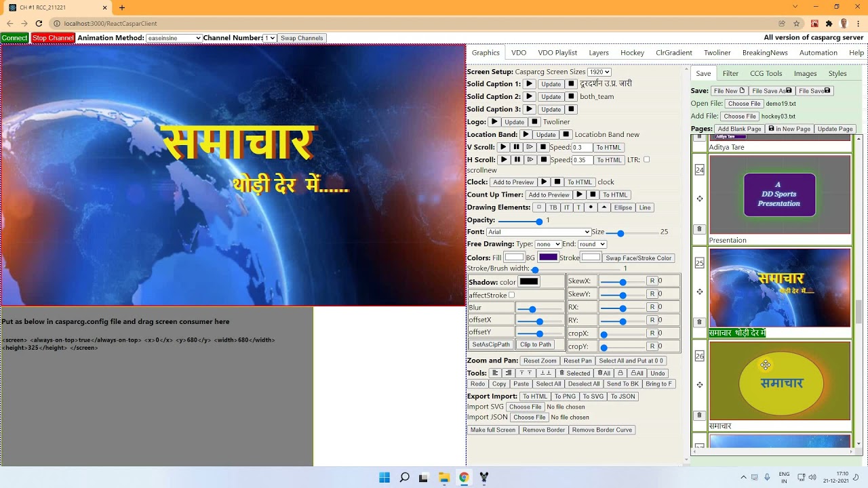
Task: Toggle the LTR checkbox for H Scroll
Action: (x=646, y=160)
